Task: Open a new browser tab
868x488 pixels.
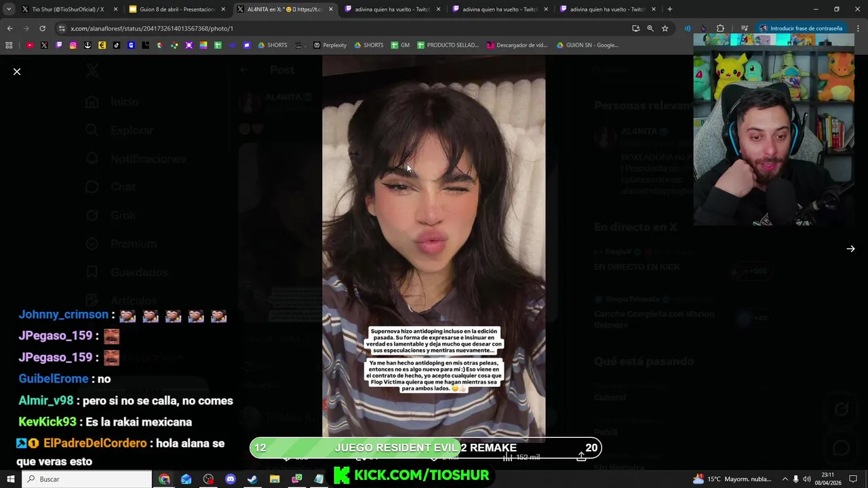Action: point(670,9)
